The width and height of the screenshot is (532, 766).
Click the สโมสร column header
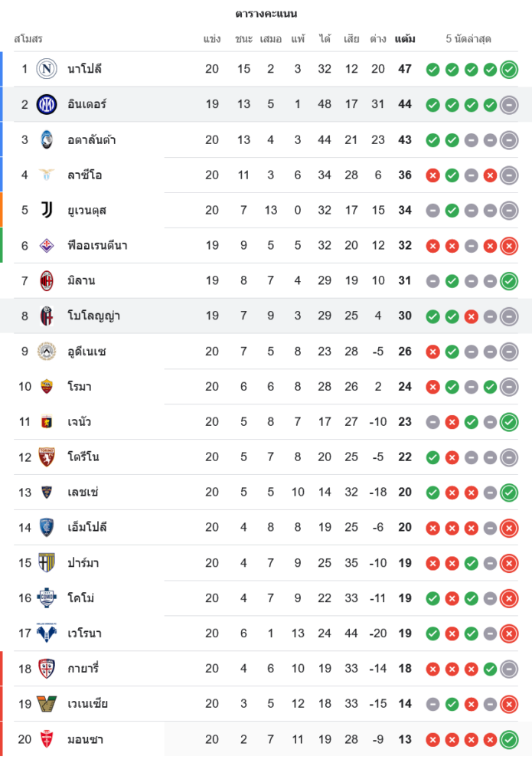(28, 38)
